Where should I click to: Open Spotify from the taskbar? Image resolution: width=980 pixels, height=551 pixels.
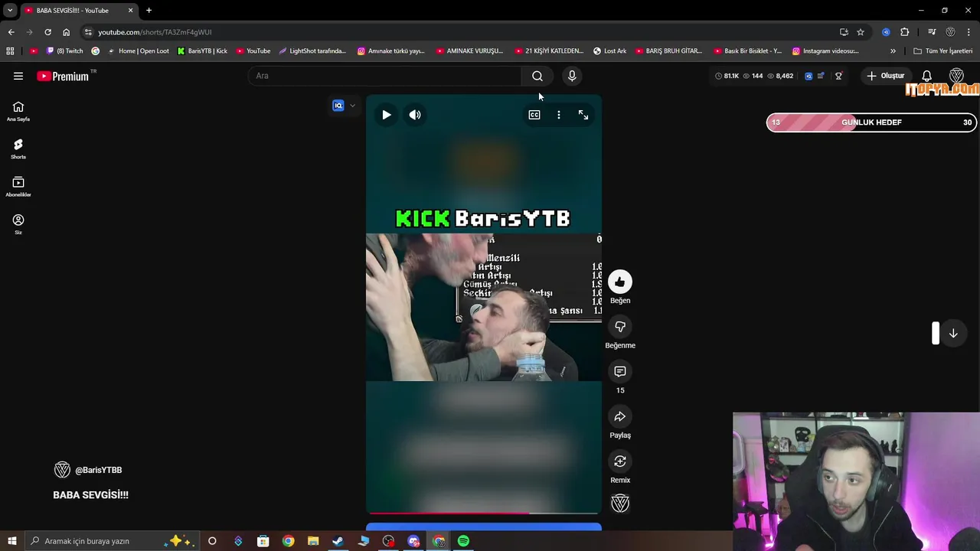click(x=463, y=541)
